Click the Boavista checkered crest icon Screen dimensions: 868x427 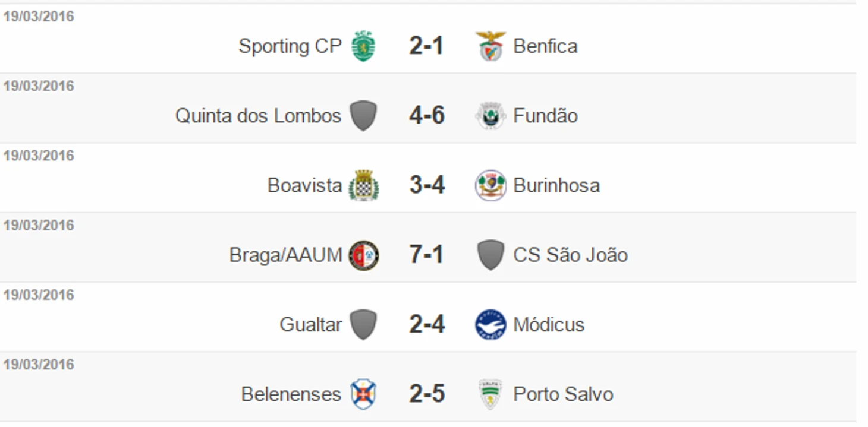pos(363,185)
